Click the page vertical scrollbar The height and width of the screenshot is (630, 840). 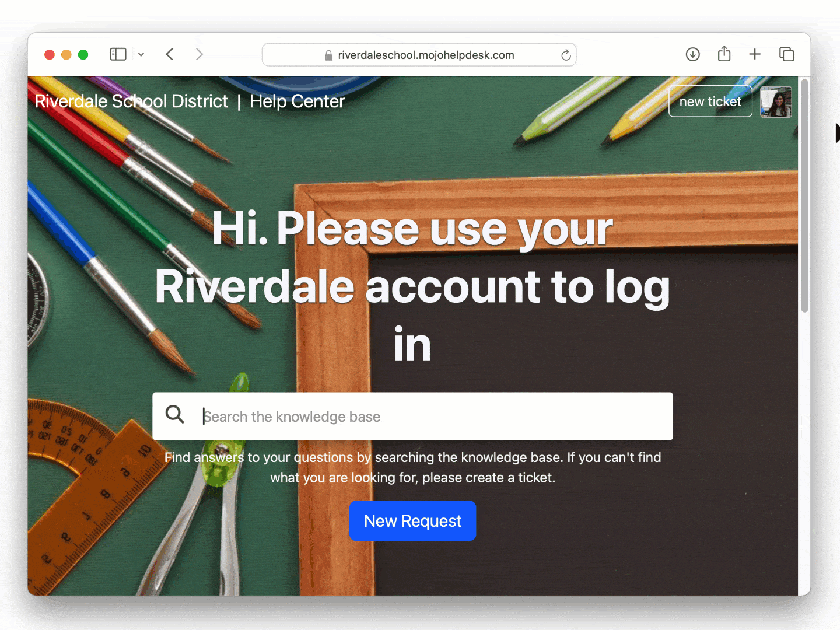tap(804, 196)
